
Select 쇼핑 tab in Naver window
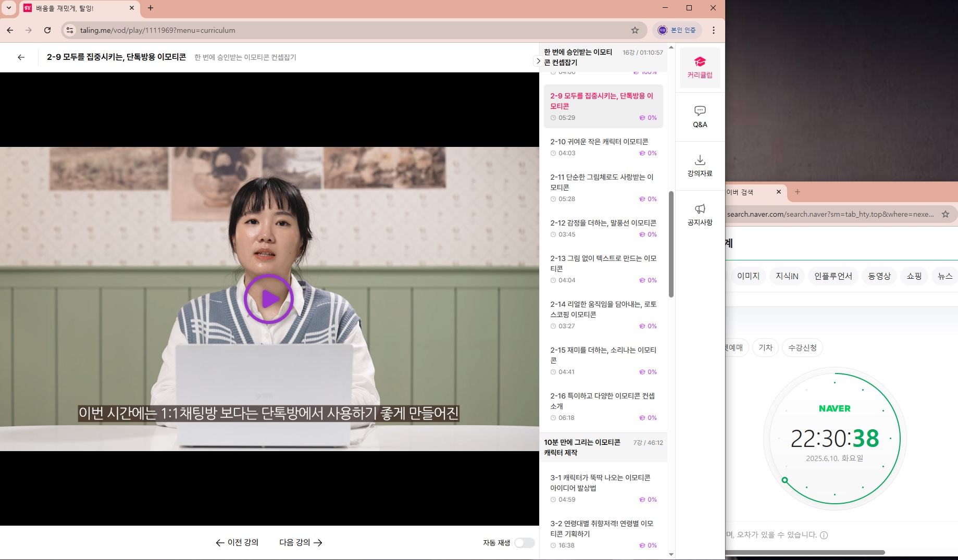914,276
